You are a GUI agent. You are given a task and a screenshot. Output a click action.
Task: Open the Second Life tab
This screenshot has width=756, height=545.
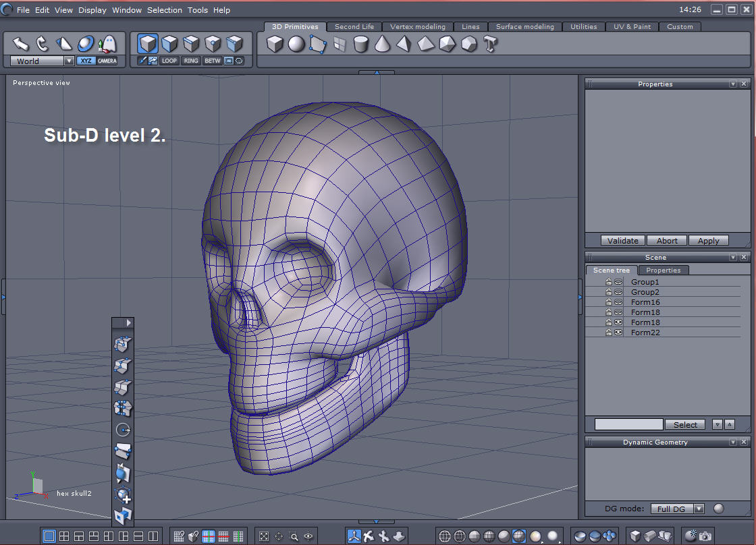click(354, 26)
